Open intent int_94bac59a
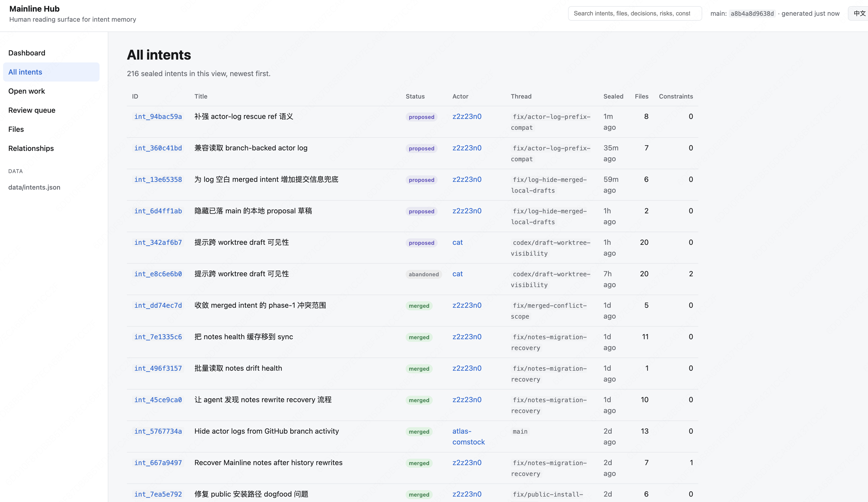Image resolution: width=868 pixels, height=502 pixels. coord(158,117)
